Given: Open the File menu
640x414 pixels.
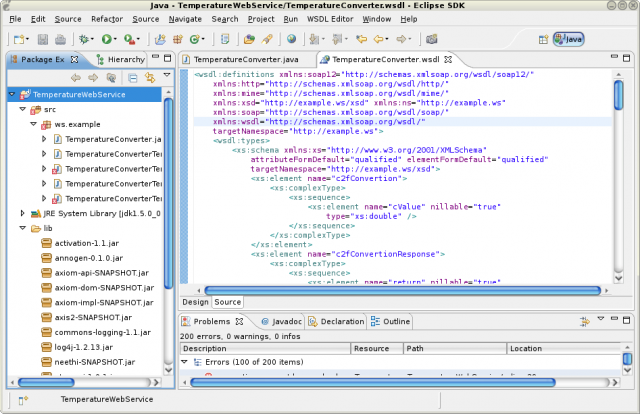Looking at the screenshot, I should (15, 19).
